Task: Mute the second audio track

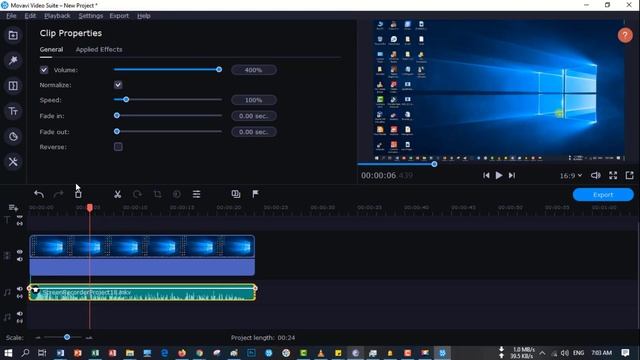Action: pos(20,314)
